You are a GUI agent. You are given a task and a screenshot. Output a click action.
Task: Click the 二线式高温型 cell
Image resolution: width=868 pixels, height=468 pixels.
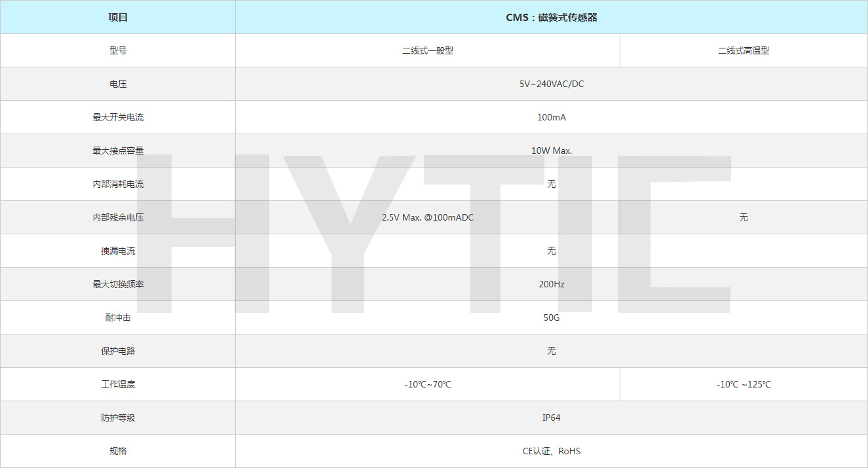744,50
